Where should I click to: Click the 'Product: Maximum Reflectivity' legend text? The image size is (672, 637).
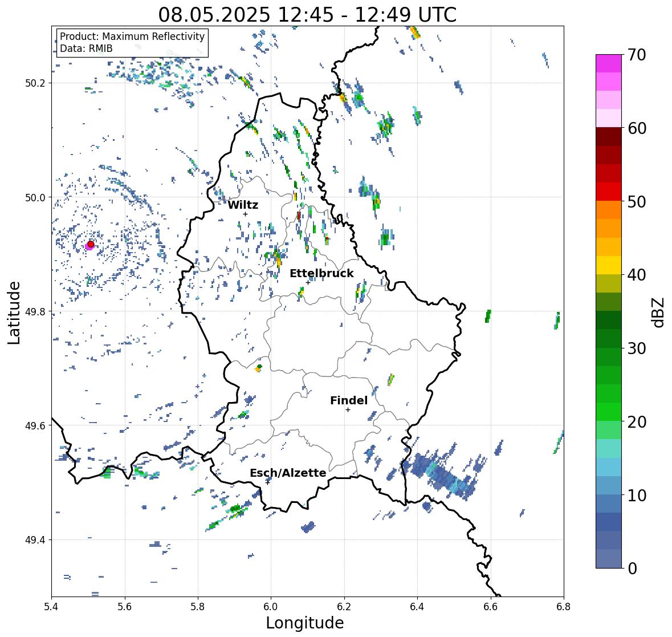132,36
